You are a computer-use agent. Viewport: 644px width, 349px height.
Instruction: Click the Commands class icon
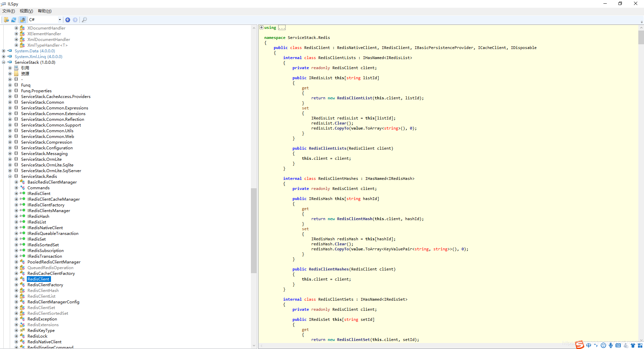pyautogui.click(x=22, y=188)
